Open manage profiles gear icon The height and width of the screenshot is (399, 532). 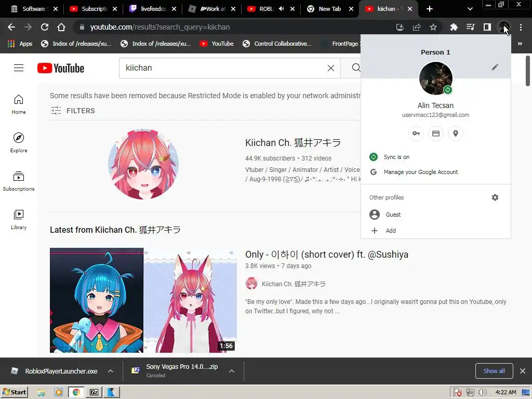click(495, 197)
